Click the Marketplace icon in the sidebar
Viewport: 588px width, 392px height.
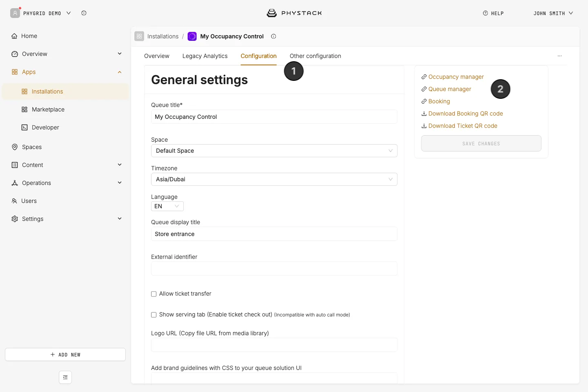click(x=24, y=109)
